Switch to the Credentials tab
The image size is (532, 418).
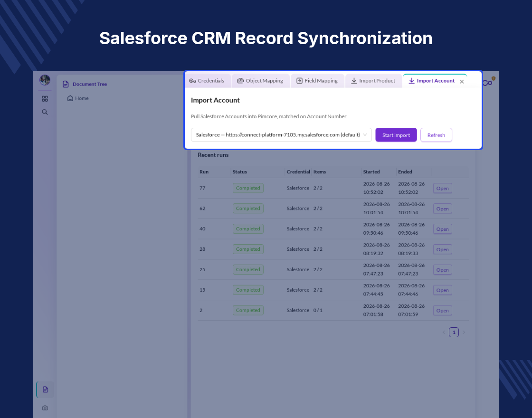click(x=207, y=81)
